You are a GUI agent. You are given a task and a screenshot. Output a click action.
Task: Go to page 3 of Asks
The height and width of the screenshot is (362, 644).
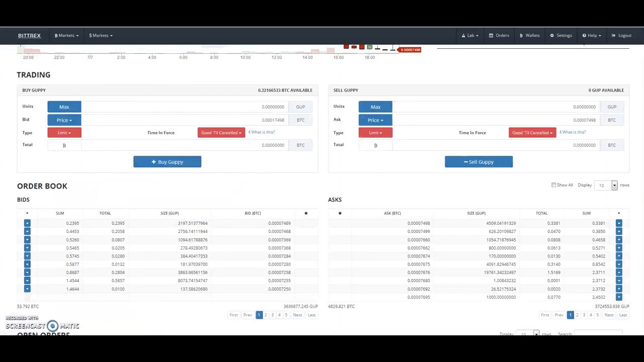pyautogui.click(x=584, y=315)
